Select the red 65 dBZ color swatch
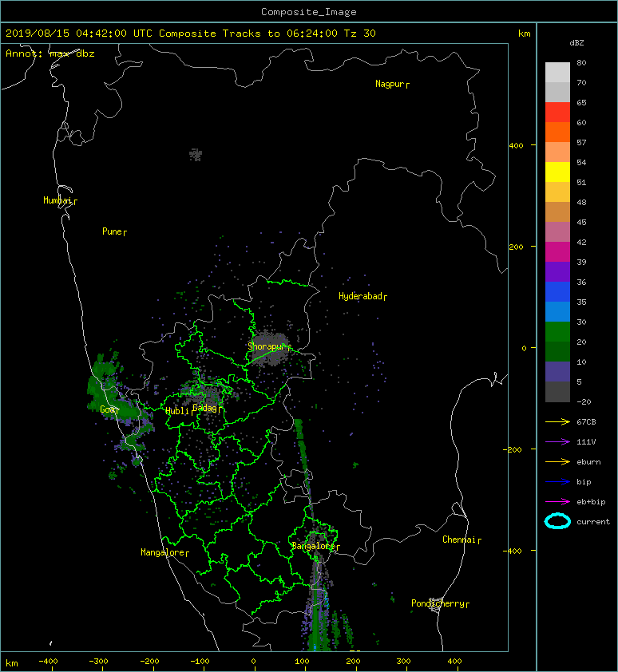Screen dimensions: 618x672 coord(557,112)
